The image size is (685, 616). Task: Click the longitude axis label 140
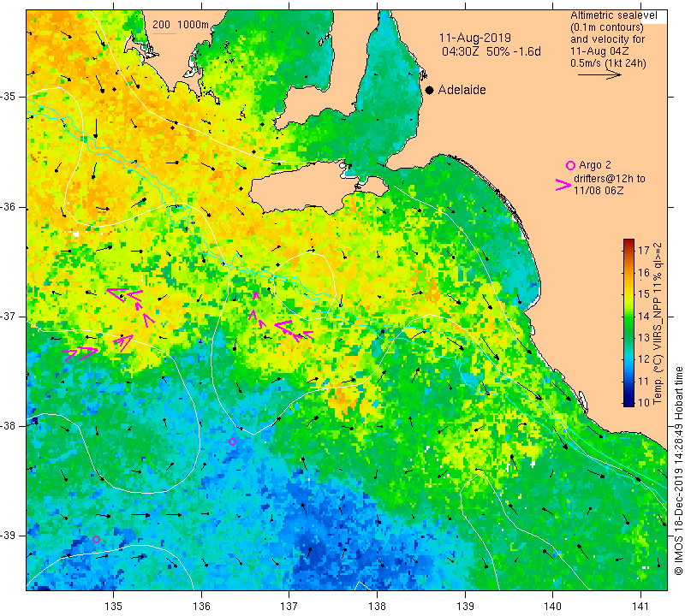(552, 606)
